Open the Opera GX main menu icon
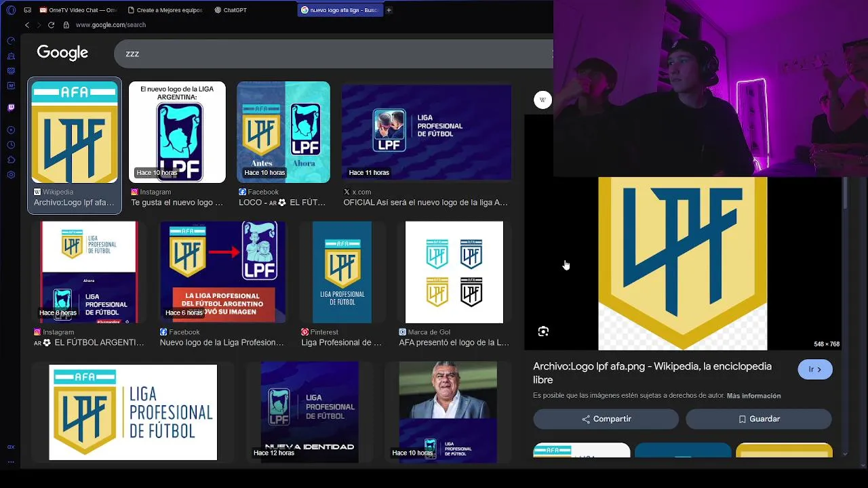Screen dimensions: 868x488 11,10
